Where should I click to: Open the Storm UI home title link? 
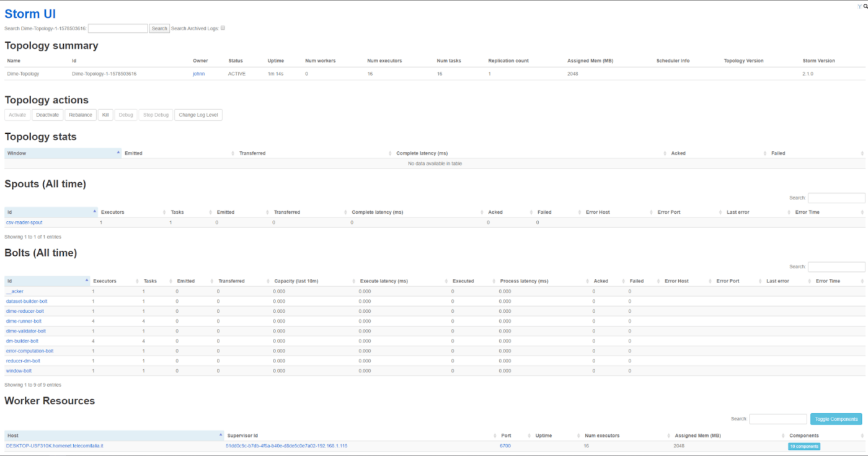(30, 14)
